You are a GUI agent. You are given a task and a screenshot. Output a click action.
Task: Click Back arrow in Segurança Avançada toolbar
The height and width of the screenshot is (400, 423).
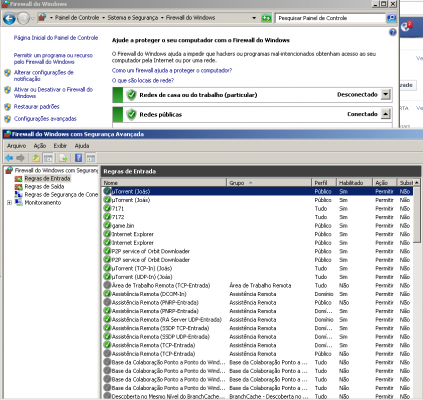coord(9,158)
